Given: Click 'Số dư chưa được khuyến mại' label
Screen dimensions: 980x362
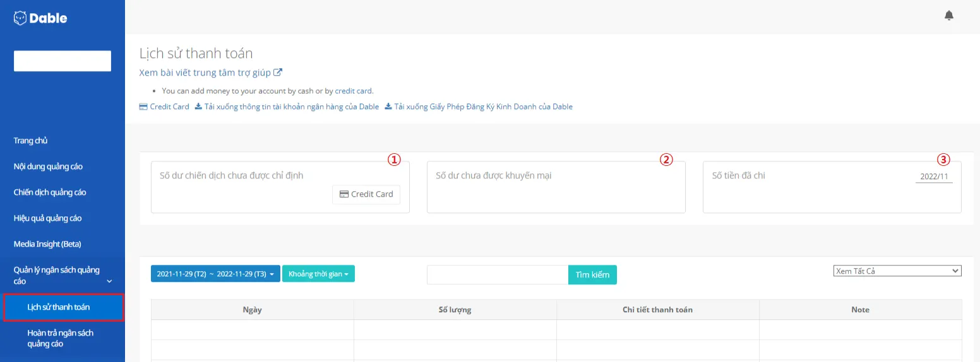Looking at the screenshot, I should [x=494, y=175].
